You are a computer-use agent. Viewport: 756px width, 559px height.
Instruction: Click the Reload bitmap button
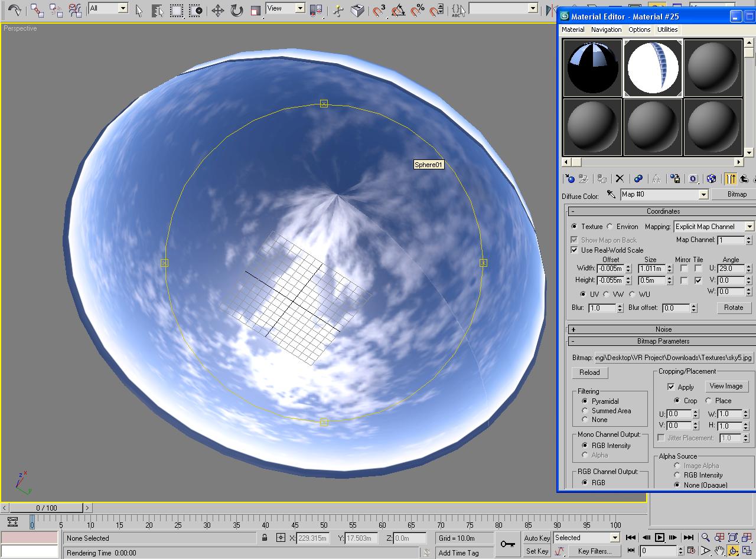tap(589, 372)
